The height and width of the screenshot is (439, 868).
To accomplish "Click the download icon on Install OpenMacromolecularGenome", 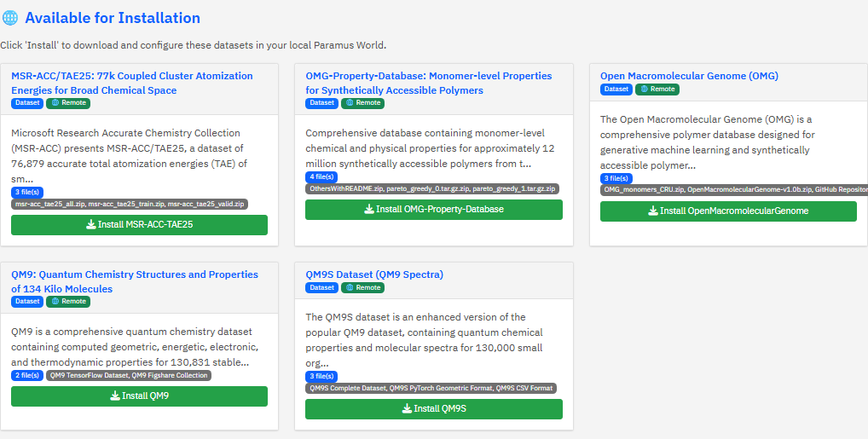I will point(653,211).
